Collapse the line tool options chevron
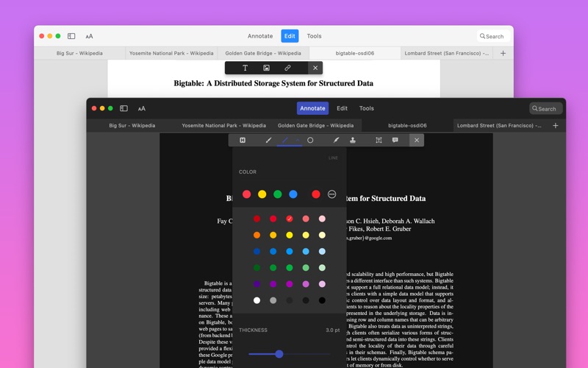The image size is (588, 368). (298, 140)
